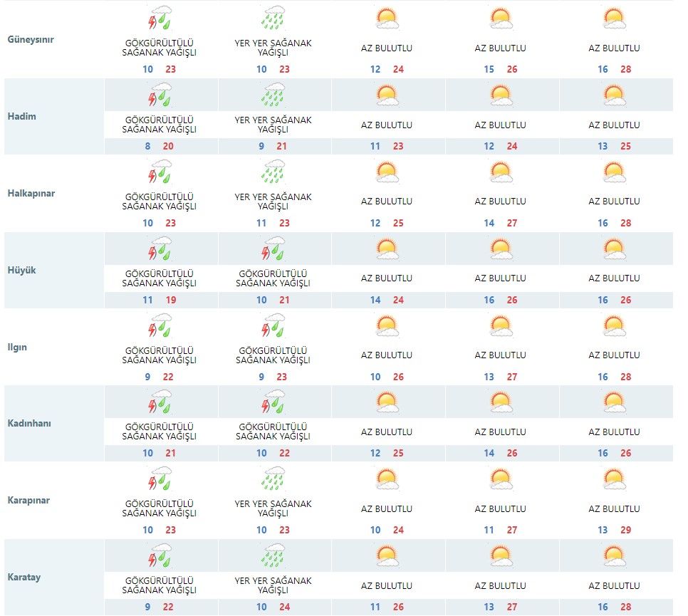Choose Hüyük's first-day thunderstorm icon
Screen dimensions: 688x616
(x=160, y=249)
